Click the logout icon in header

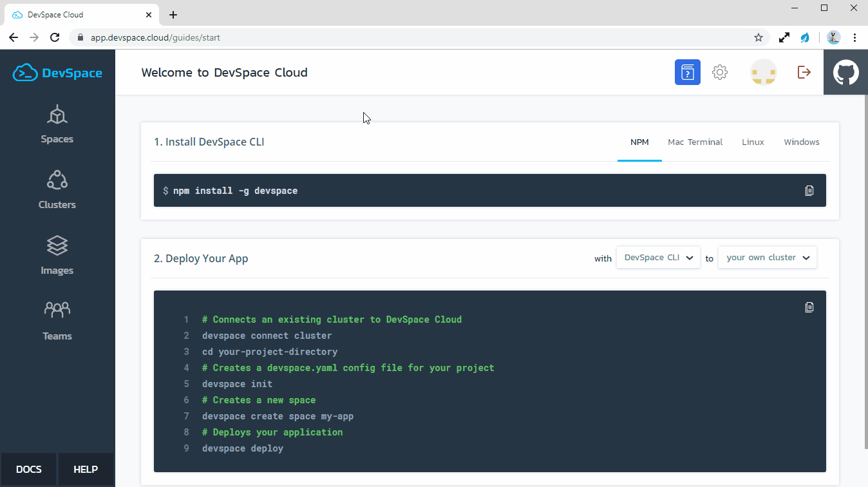(x=804, y=72)
